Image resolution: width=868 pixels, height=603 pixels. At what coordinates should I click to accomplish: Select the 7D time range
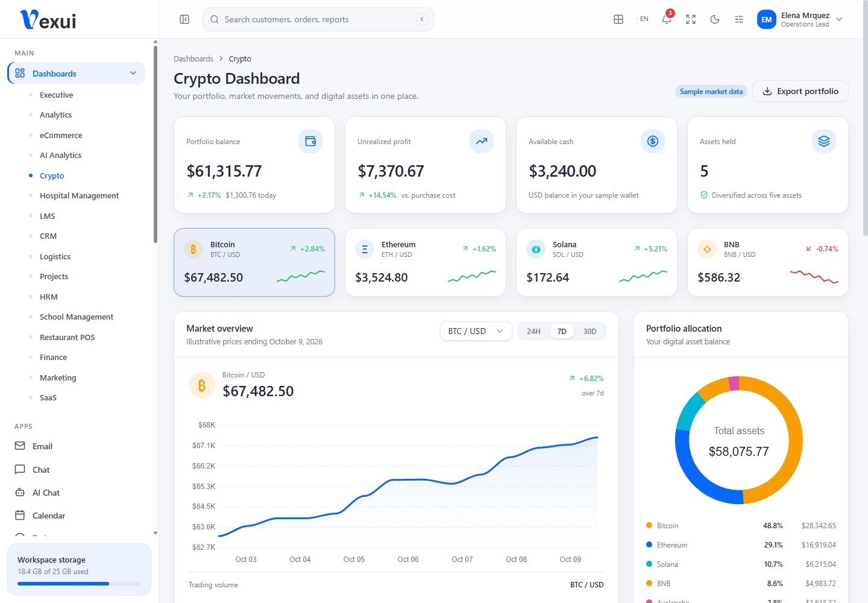click(562, 331)
